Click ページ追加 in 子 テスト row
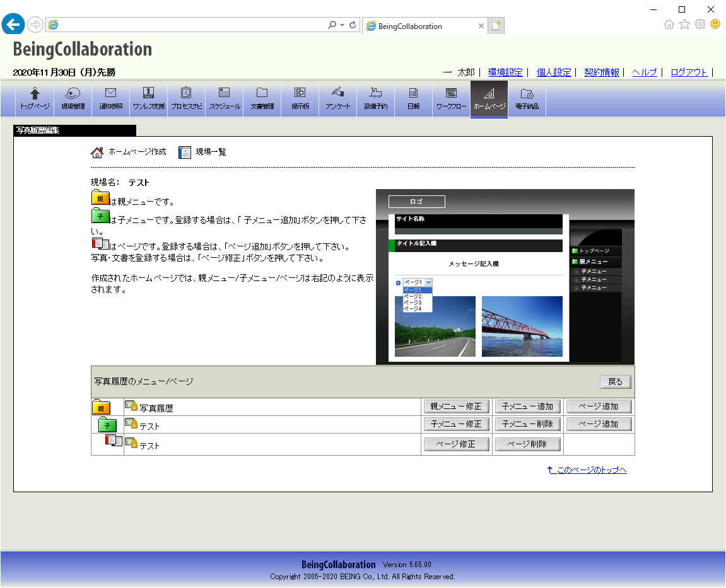Screen dimensions: 726x588 (599, 424)
